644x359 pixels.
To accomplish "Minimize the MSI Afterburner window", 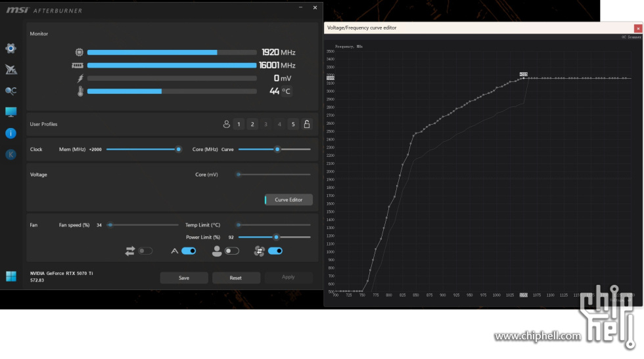I will [x=301, y=7].
